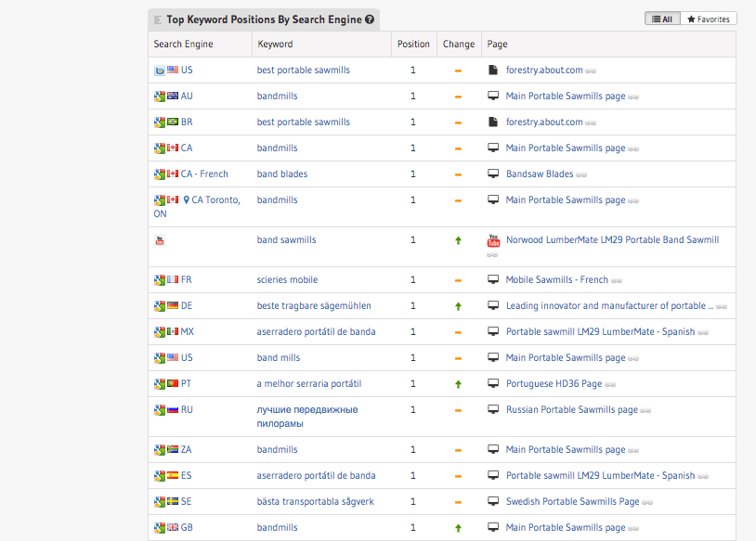Open the Russian Portable Sawmills page link
This screenshot has height=541, width=756.
(x=571, y=410)
